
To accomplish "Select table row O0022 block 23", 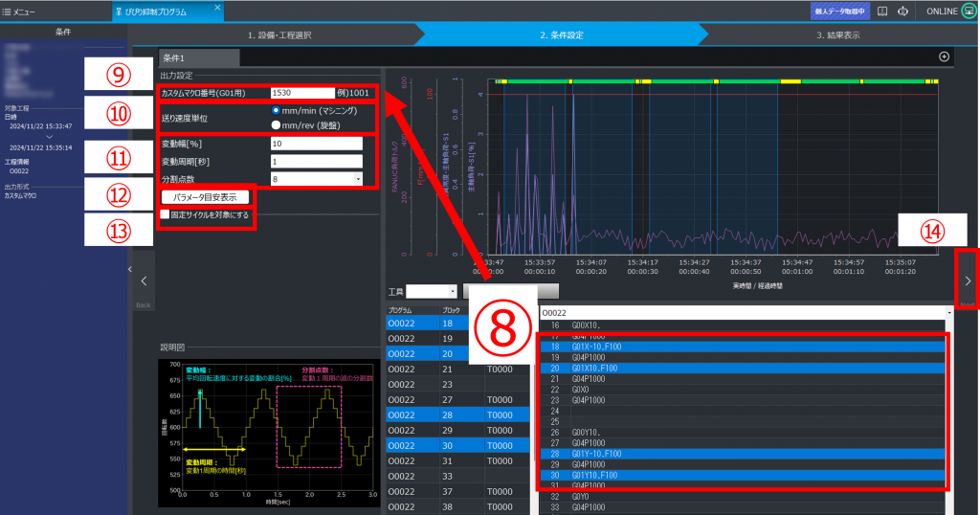I will click(x=458, y=385).
